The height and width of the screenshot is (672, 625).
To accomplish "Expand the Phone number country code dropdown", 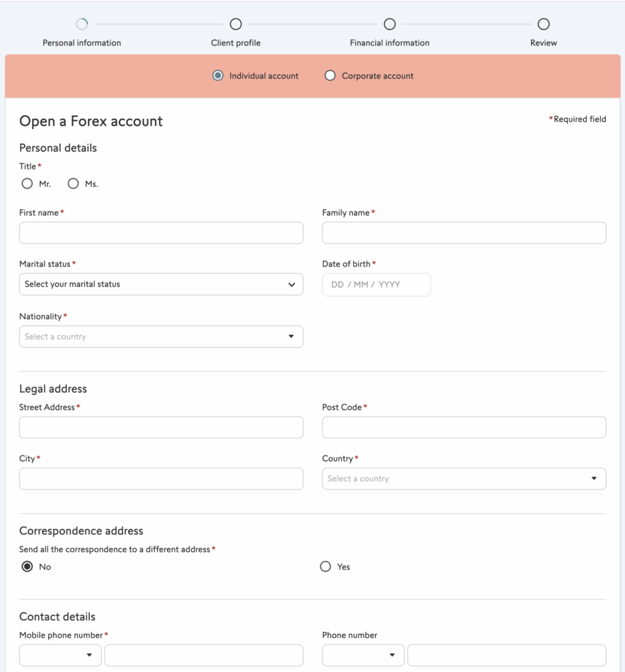I will pos(363,655).
